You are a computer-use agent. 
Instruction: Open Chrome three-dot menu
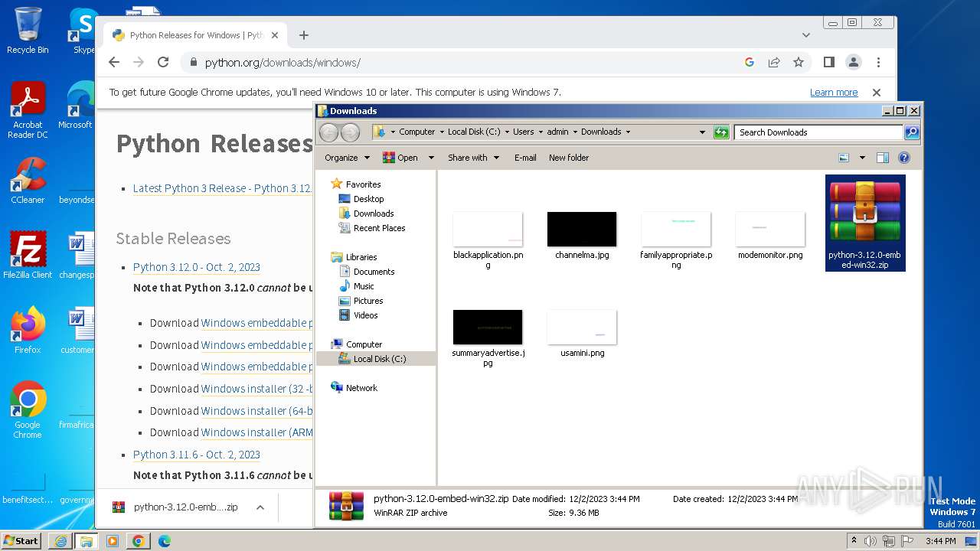[878, 63]
